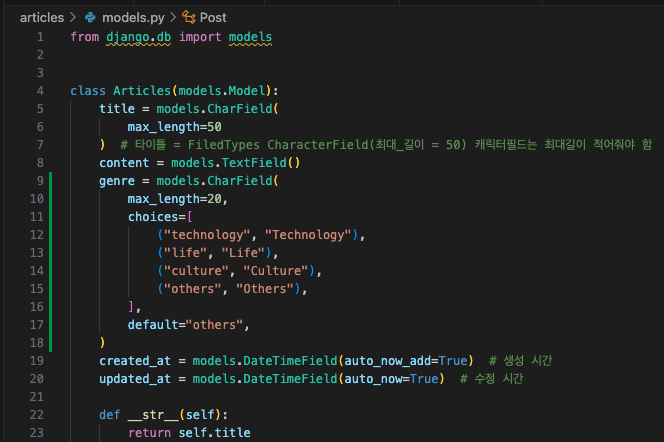Click the "Others" string on line 15
Viewport: 664px width, 442px height.
pyautogui.click(x=265, y=289)
